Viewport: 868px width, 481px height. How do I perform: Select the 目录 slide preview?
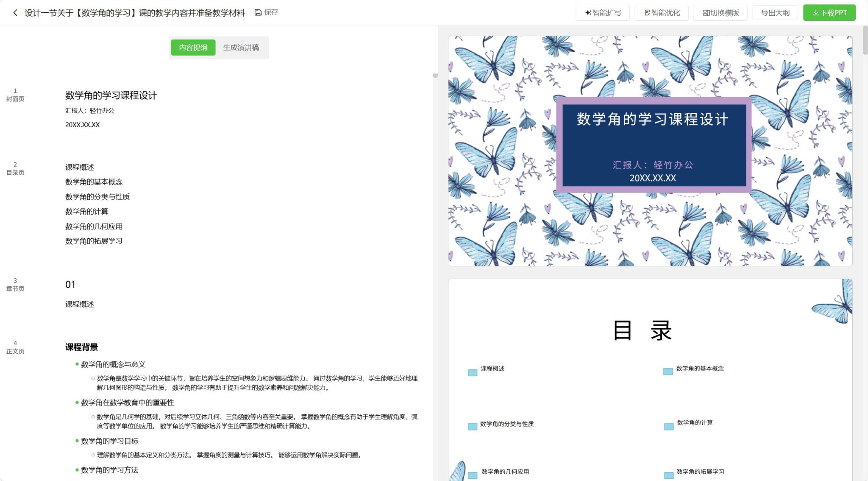650,378
